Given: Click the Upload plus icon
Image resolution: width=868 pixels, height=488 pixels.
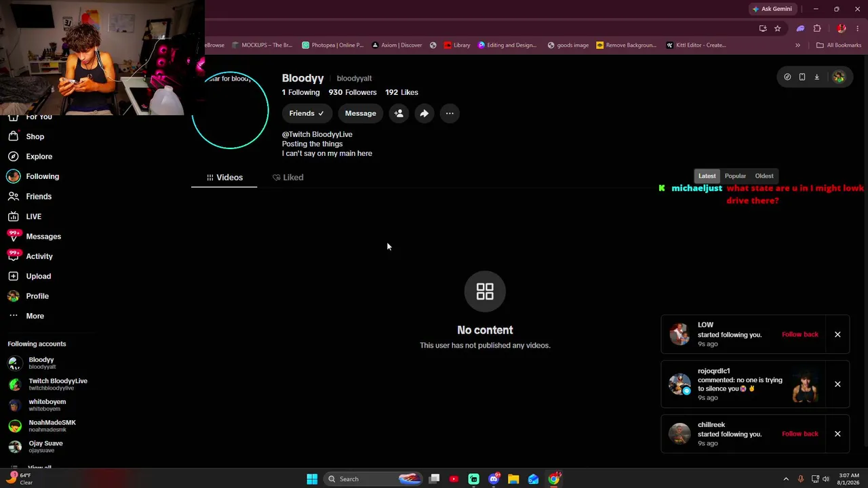Looking at the screenshot, I should (x=14, y=277).
